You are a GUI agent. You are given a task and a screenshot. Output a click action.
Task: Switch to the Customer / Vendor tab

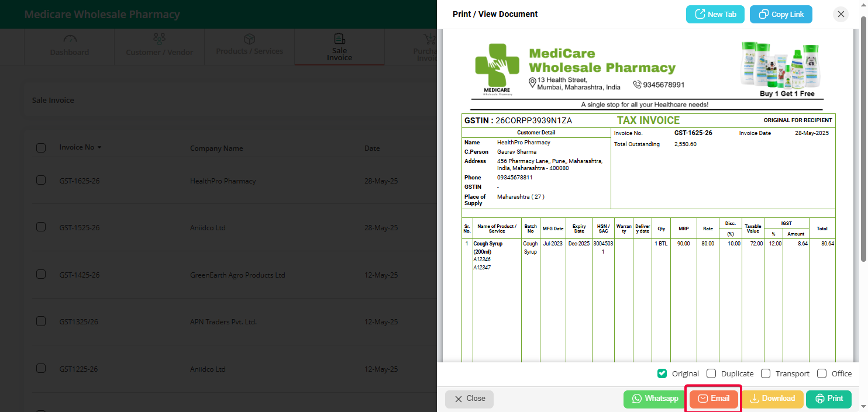click(x=160, y=46)
